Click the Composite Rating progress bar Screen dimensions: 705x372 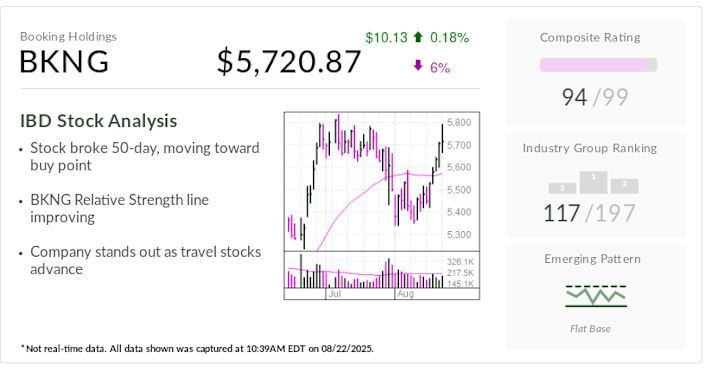tap(598, 65)
